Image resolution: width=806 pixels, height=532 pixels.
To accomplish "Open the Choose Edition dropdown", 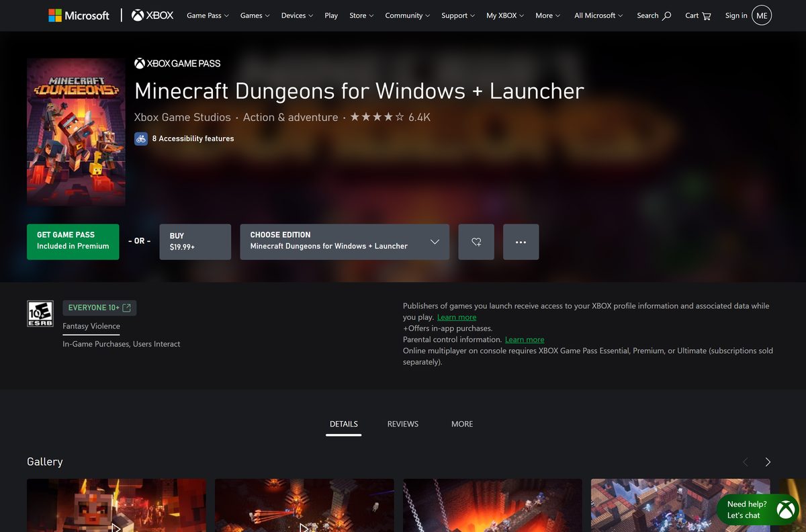I will (345, 242).
